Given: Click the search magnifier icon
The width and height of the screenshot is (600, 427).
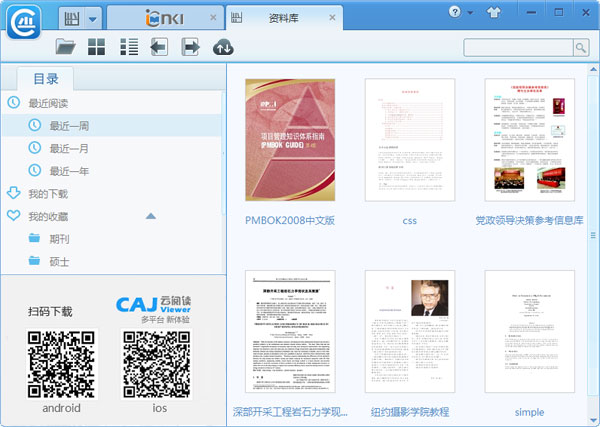Looking at the screenshot, I should click(580, 47).
